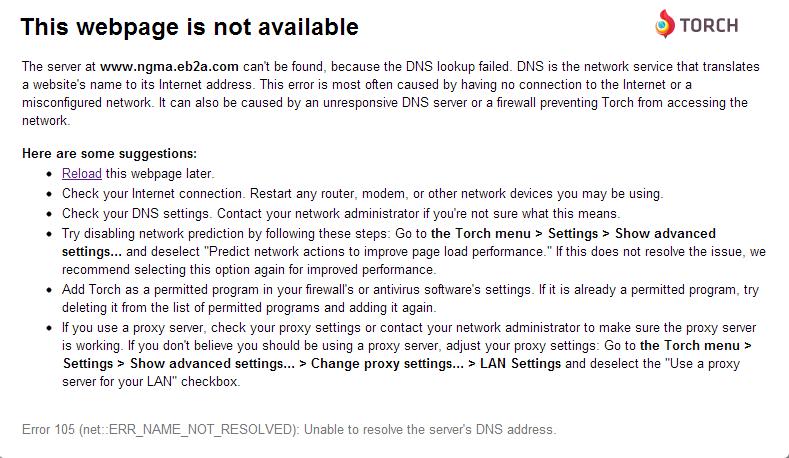Click the "Unable to resolve the server's DNS address" text
789x458 pixels.
point(431,430)
